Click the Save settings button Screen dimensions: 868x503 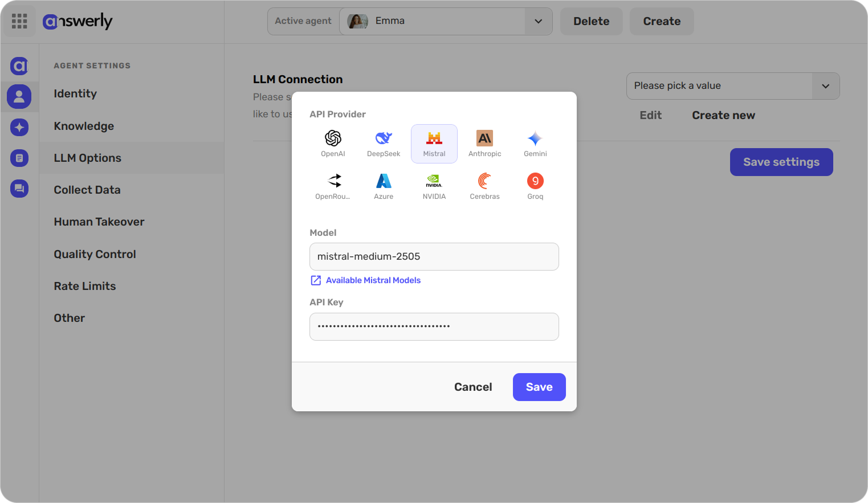click(x=781, y=162)
